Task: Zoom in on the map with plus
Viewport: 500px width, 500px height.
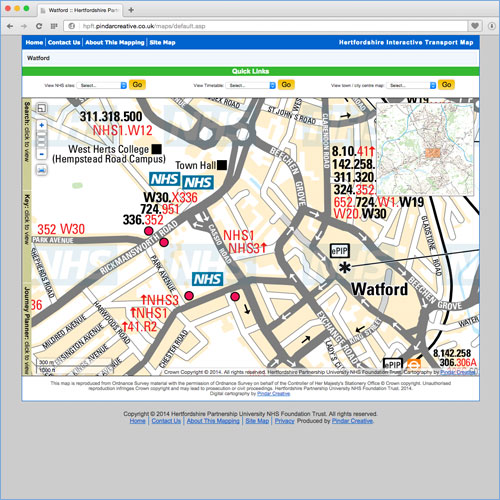Action: click(41, 125)
